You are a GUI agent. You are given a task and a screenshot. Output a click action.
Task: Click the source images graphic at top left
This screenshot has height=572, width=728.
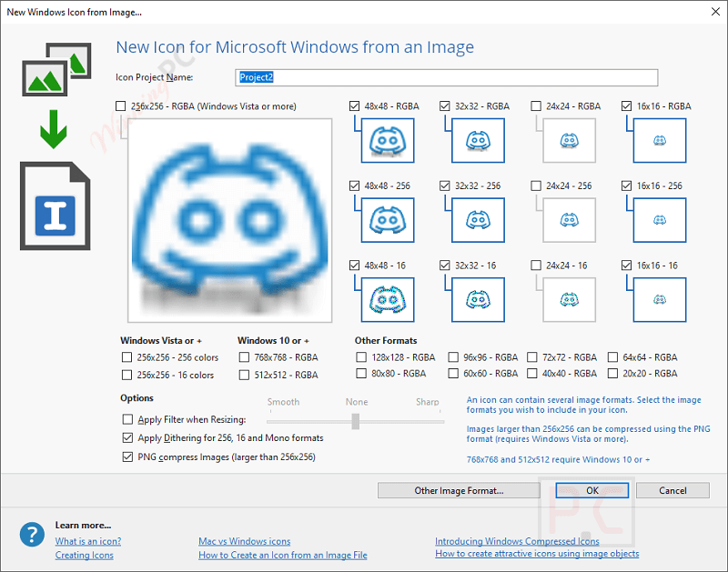[56, 69]
